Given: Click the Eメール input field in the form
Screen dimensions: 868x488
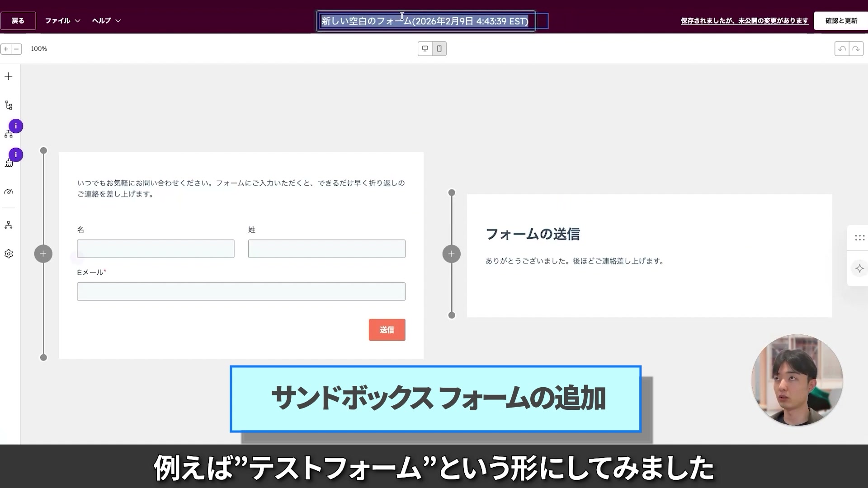Looking at the screenshot, I should click(241, 291).
